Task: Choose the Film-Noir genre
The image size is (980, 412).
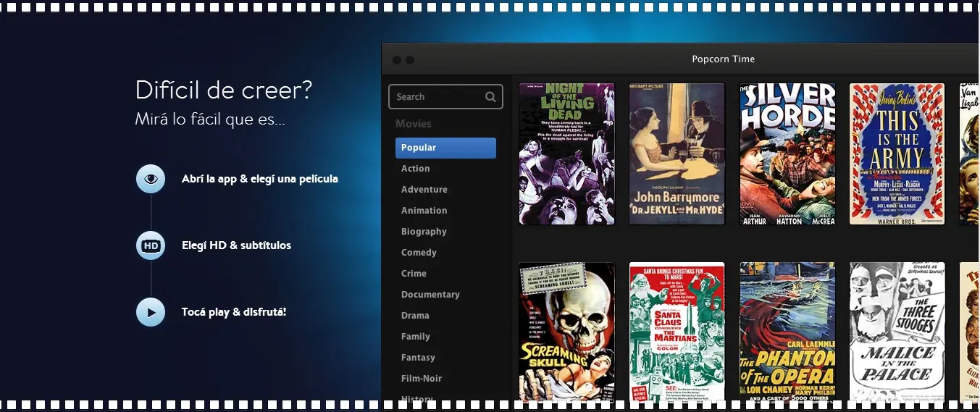Action: [x=422, y=379]
